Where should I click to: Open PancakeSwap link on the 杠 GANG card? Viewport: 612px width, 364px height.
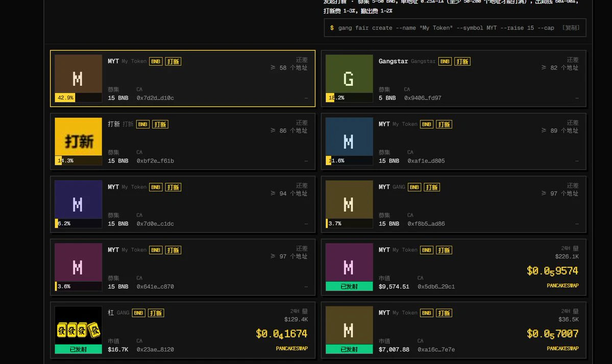click(x=291, y=348)
